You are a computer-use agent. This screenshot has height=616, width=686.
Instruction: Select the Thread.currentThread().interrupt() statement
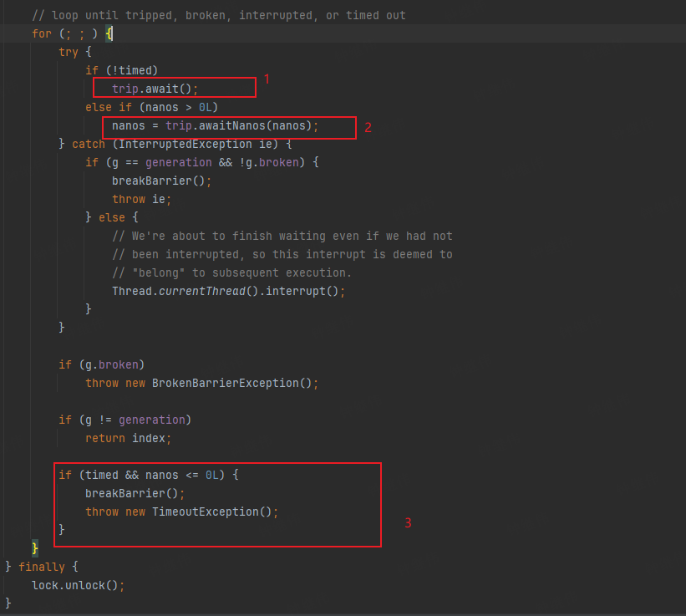[227, 291]
